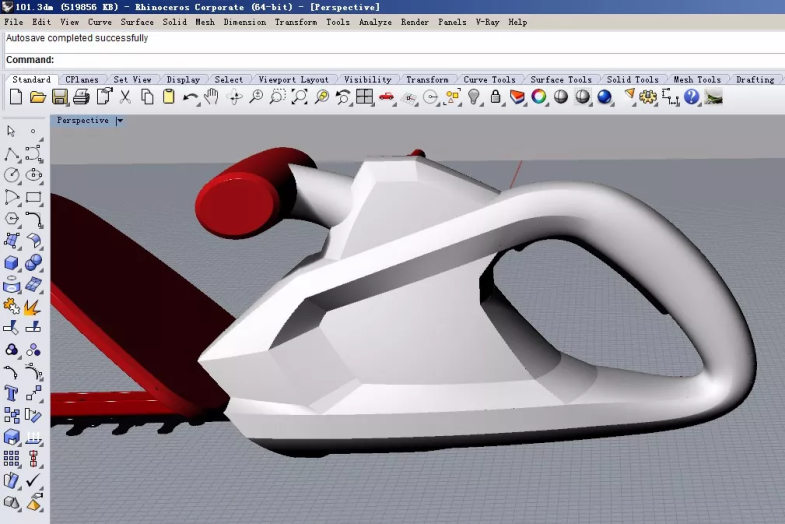Click the Undo arrow icon
785x524 pixels.
tap(190, 97)
